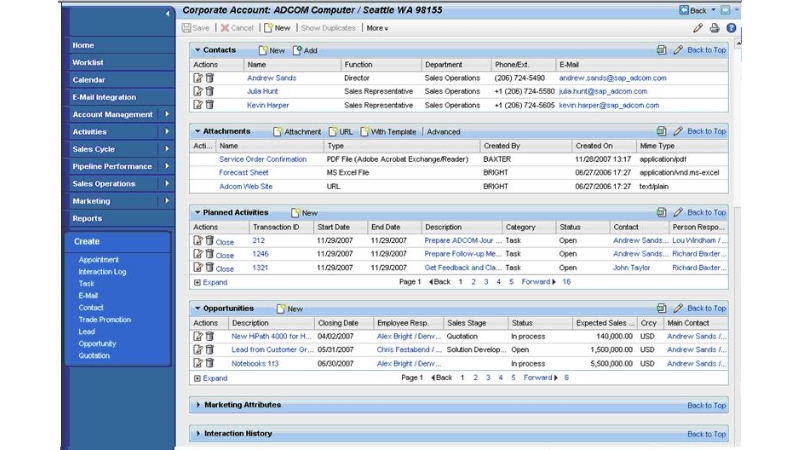Screen dimensions: 800x450
Task: Click the edit icon for Andrew Sands
Action: (x=198, y=78)
